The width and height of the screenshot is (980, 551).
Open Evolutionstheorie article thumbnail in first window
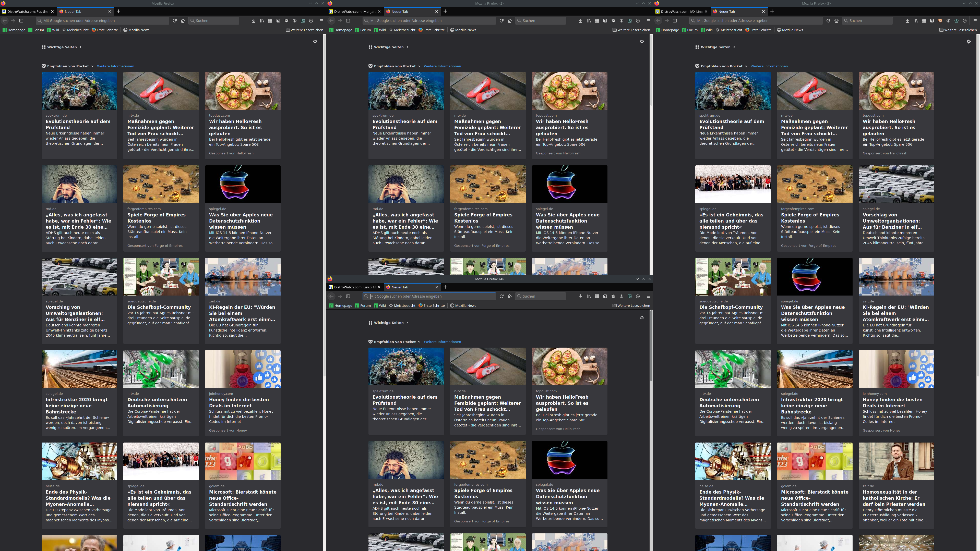pyautogui.click(x=79, y=91)
